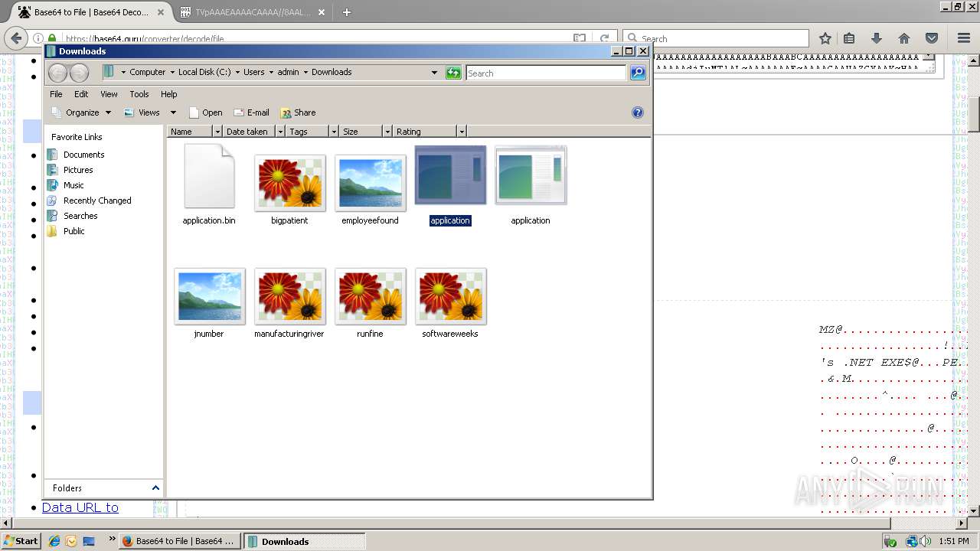
Task: Go forward in Explorer navigation
Action: tap(80, 73)
